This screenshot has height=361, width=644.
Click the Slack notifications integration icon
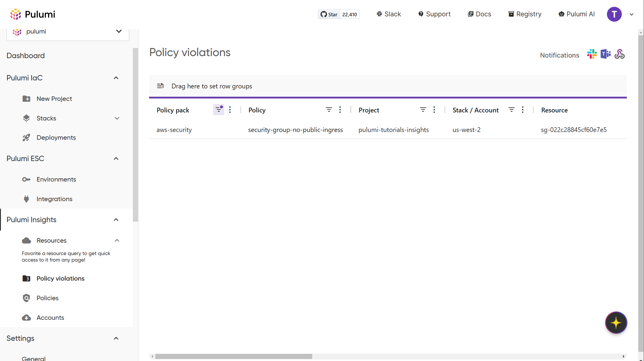pos(592,54)
